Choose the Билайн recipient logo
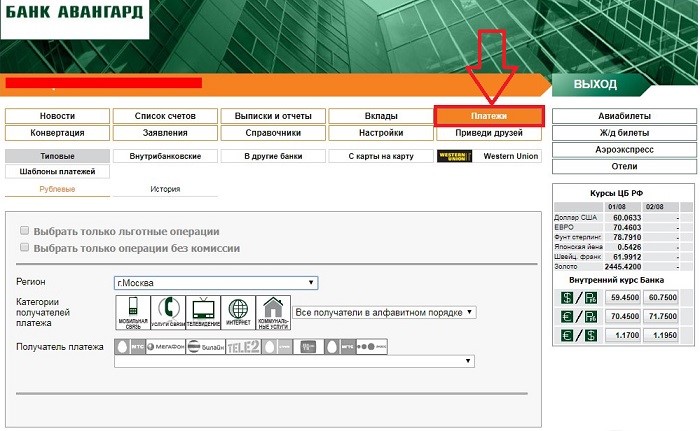The height and width of the screenshot is (431, 700). click(205, 347)
